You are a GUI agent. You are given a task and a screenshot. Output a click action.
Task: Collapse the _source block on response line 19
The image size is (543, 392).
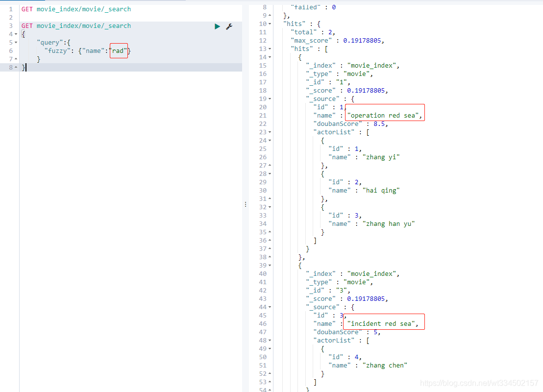click(x=270, y=98)
